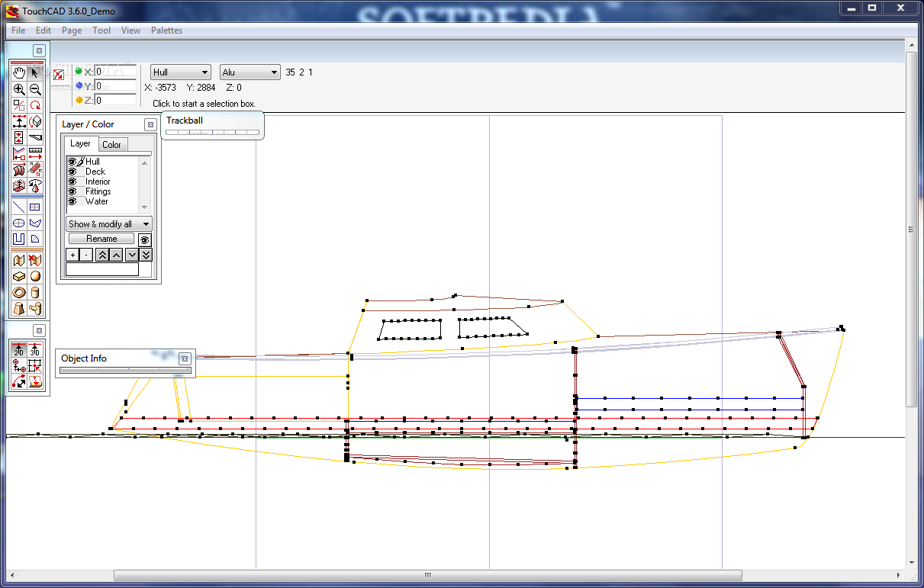Screen dimensions: 924x588
Task: Click the Rename button
Action: (x=101, y=239)
